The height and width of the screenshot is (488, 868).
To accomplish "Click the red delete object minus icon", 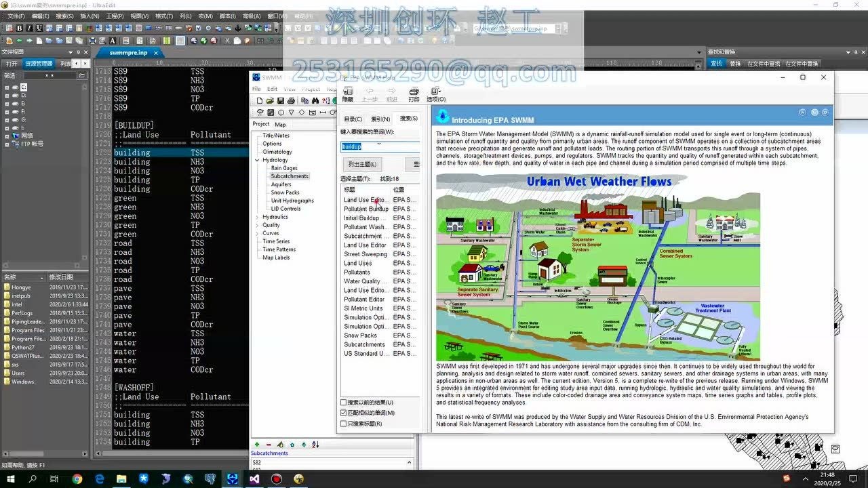I will pyautogui.click(x=269, y=445).
